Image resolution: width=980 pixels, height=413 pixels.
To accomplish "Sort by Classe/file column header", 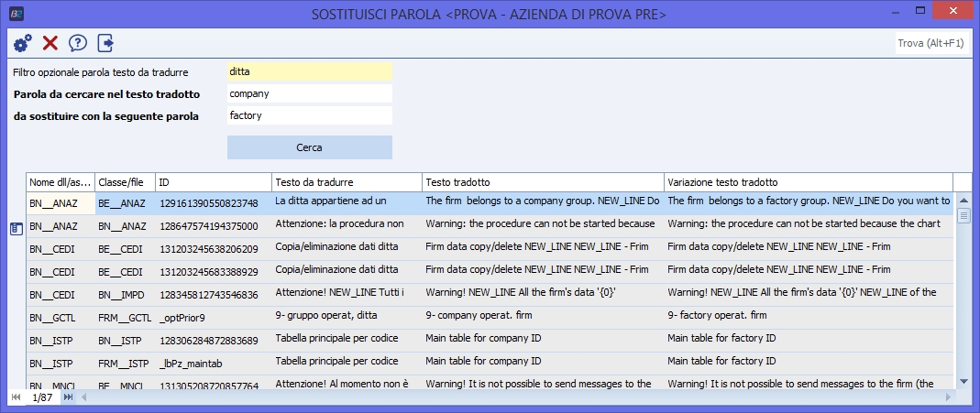I will pos(125,182).
